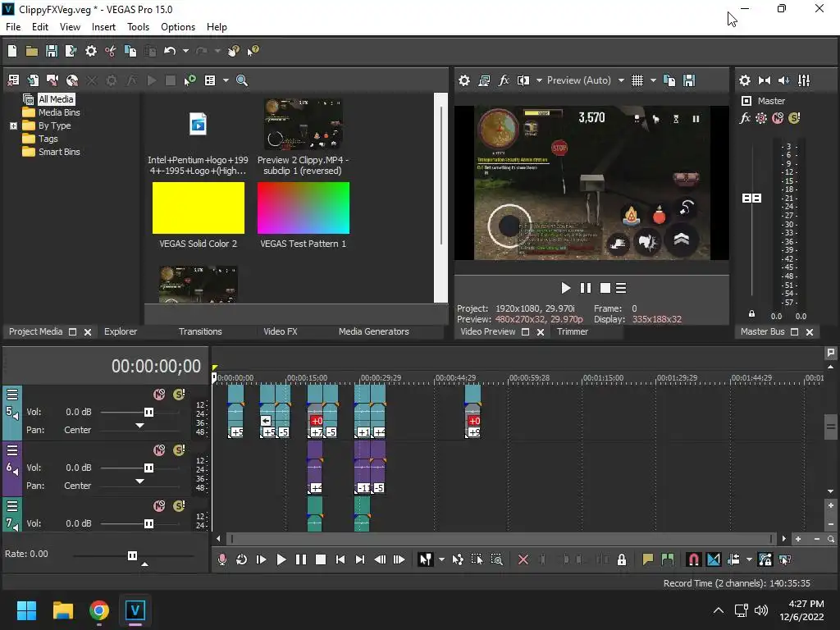The height and width of the screenshot is (630, 840).
Task: Switch to the Transitions tab
Action: pyautogui.click(x=200, y=331)
